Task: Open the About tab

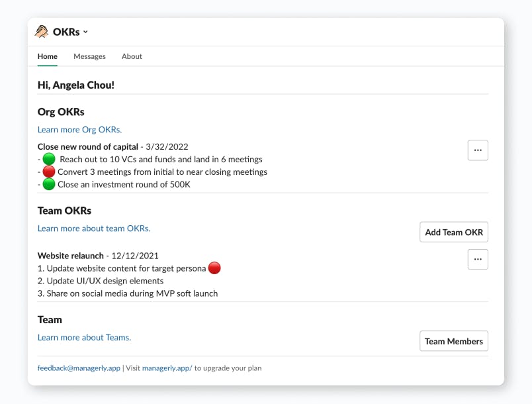Action: click(x=132, y=56)
